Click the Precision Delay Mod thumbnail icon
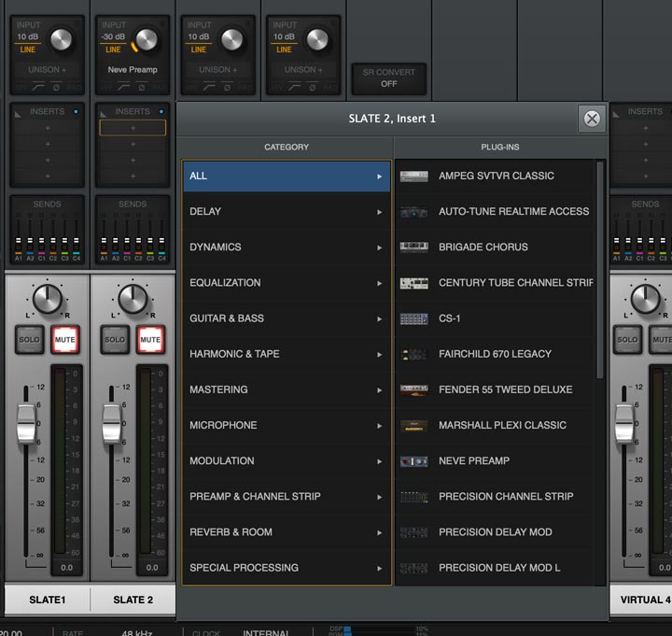 point(413,532)
